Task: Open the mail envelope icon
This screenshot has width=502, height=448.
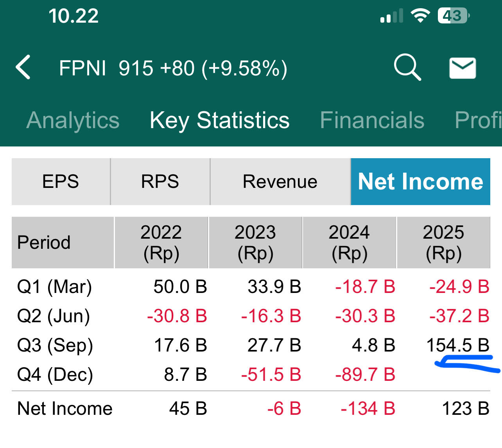Action: click(462, 68)
